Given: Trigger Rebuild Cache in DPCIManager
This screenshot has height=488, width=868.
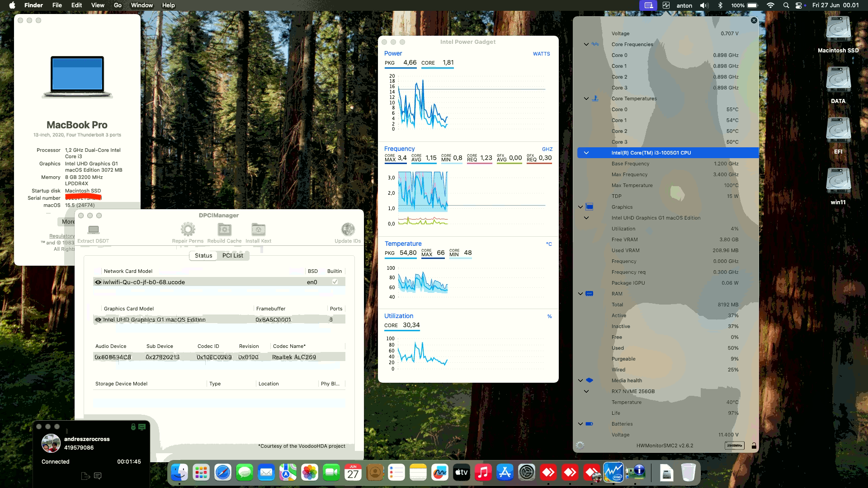Looking at the screenshot, I should point(224,230).
